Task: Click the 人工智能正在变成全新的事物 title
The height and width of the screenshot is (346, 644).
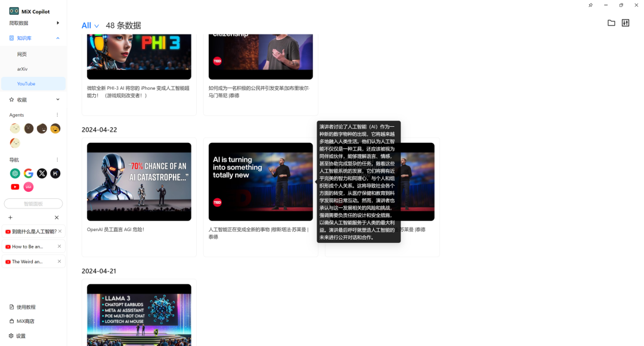Action: pyautogui.click(x=258, y=233)
